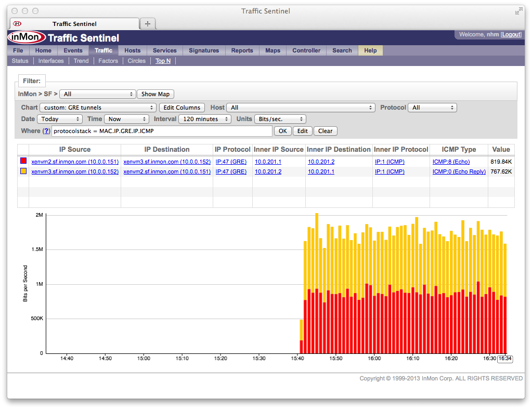Click IP:47 (GRE) in second row
Image resolution: width=532 pixels, height=409 pixels.
tap(231, 171)
